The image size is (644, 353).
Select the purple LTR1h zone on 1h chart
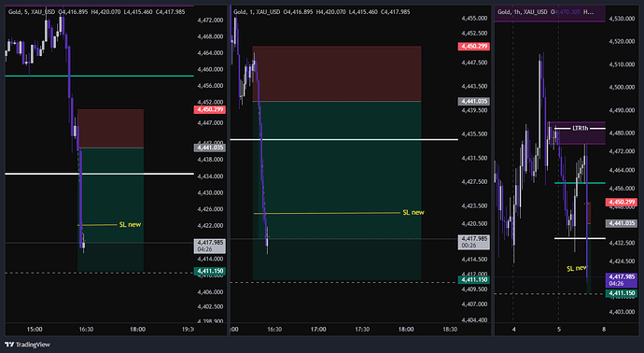(x=577, y=133)
